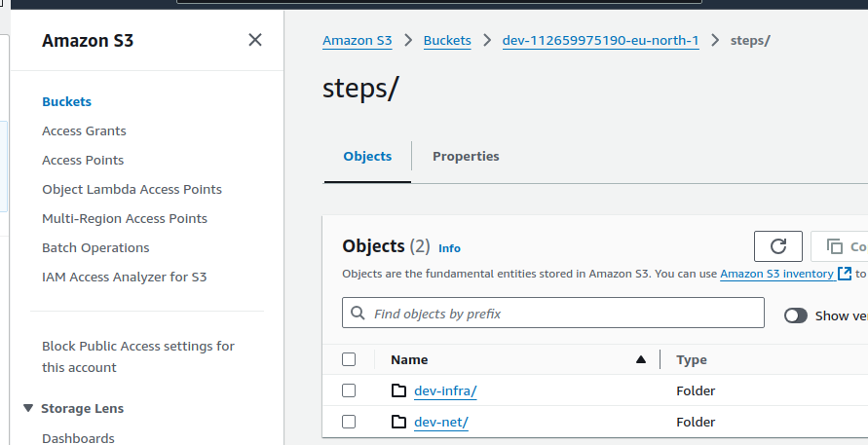The width and height of the screenshot is (868, 445).
Task: Open Dashboards under Storage Lens
Action: (78, 438)
